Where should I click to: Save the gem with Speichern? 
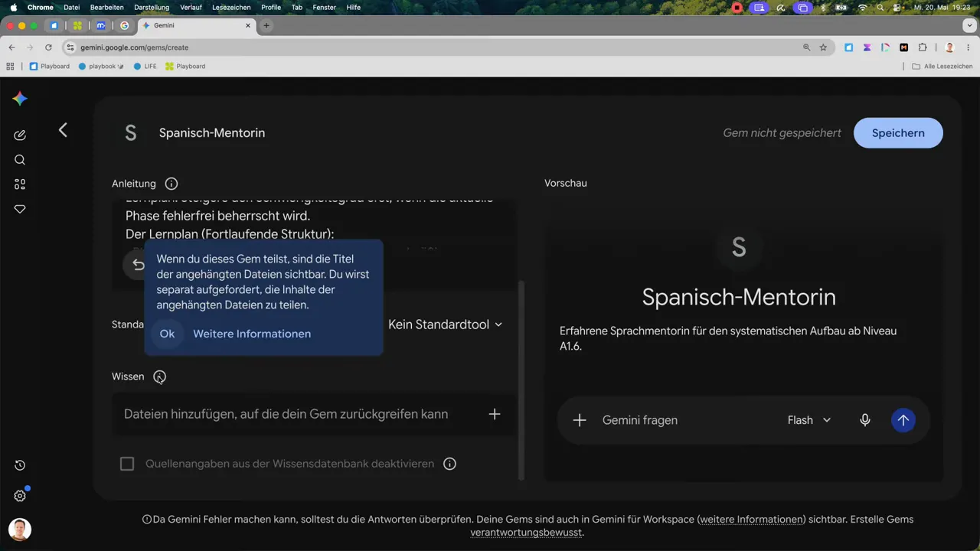tap(898, 132)
